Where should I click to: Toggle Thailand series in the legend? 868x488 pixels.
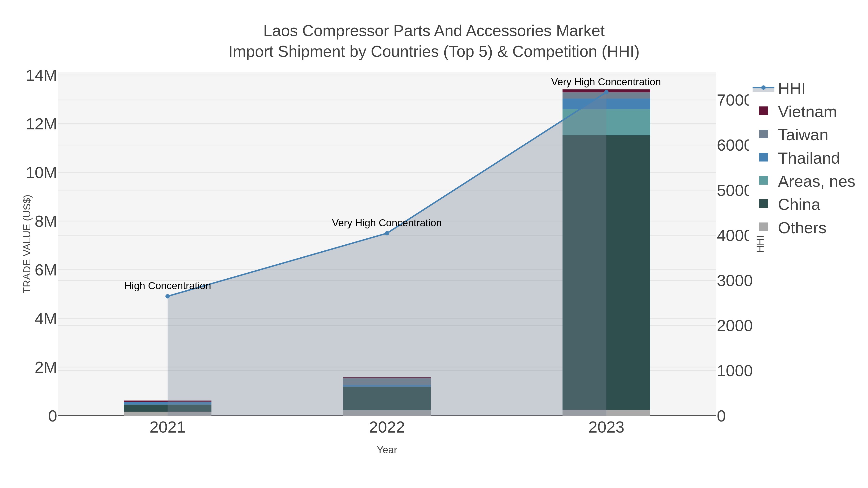(799, 158)
